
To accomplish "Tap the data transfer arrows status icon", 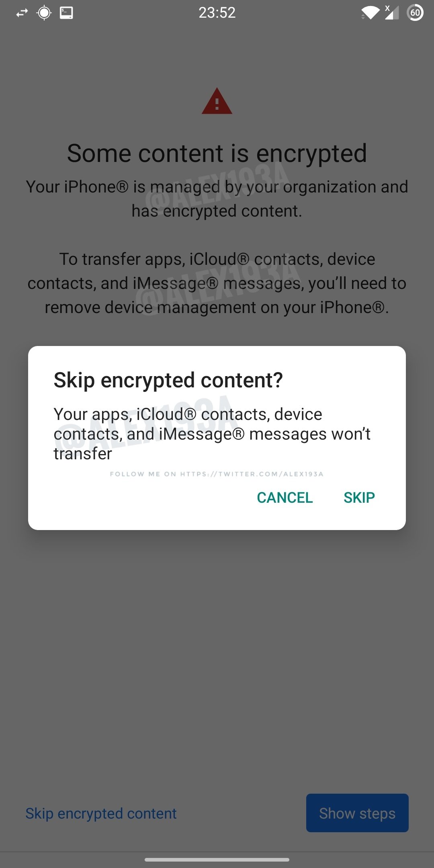I will 22,13.
